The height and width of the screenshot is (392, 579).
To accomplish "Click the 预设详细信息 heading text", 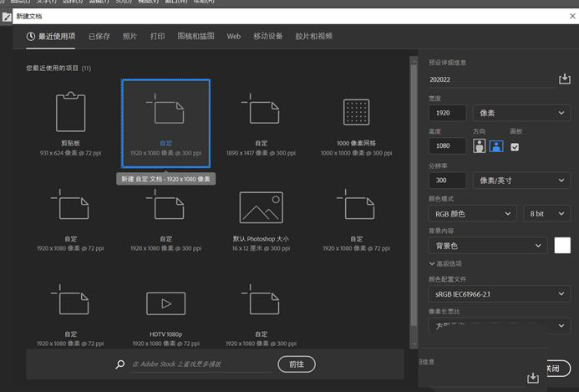I will pyautogui.click(x=447, y=63).
